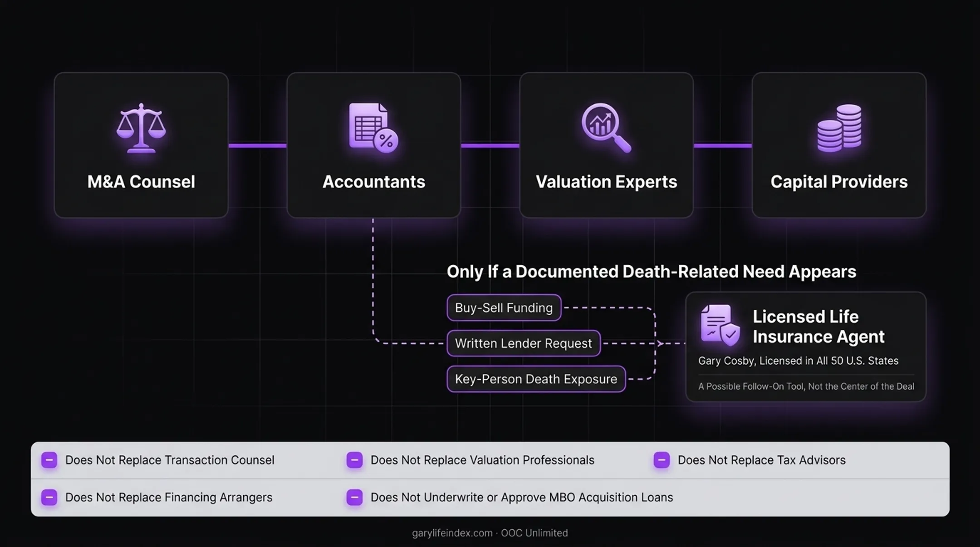The height and width of the screenshot is (547, 980).
Task: Click the document shield icon by Licensed Life Insurance Agent
Action: click(720, 325)
